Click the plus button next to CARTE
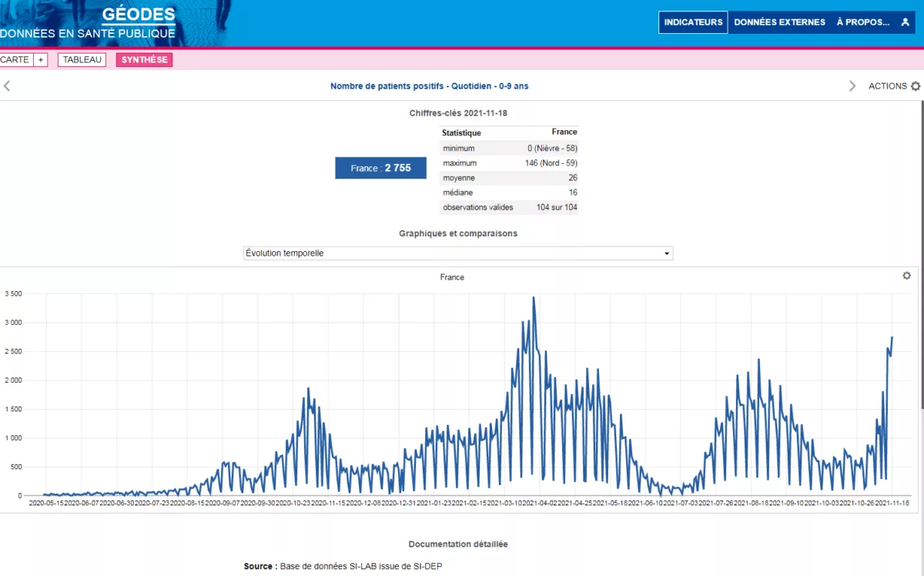 click(x=41, y=60)
